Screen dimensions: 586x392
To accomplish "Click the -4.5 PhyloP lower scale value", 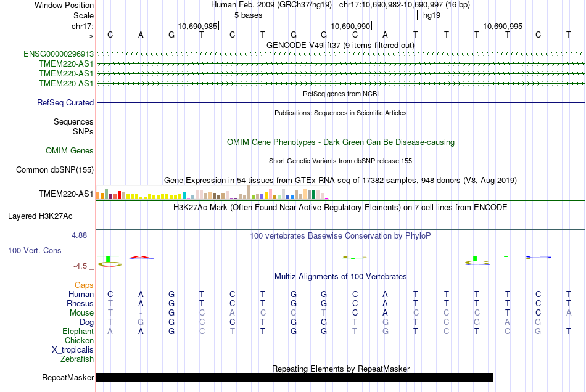I will pos(80,266).
